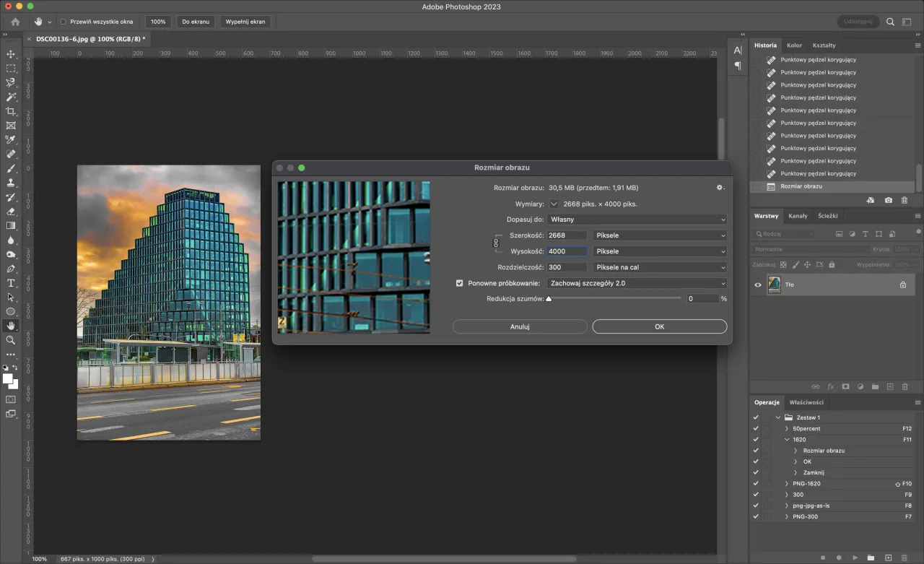Hide the Tło layer with eye icon
This screenshot has width=924, height=564.
click(x=758, y=285)
